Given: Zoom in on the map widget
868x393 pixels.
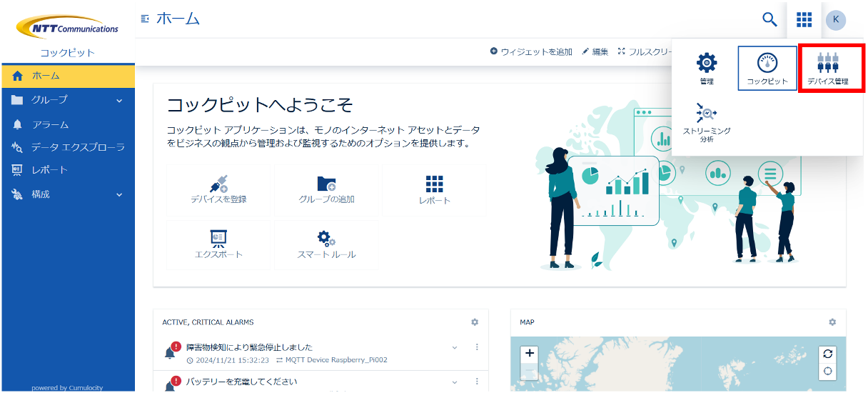Looking at the screenshot, I should coord(529,354).
